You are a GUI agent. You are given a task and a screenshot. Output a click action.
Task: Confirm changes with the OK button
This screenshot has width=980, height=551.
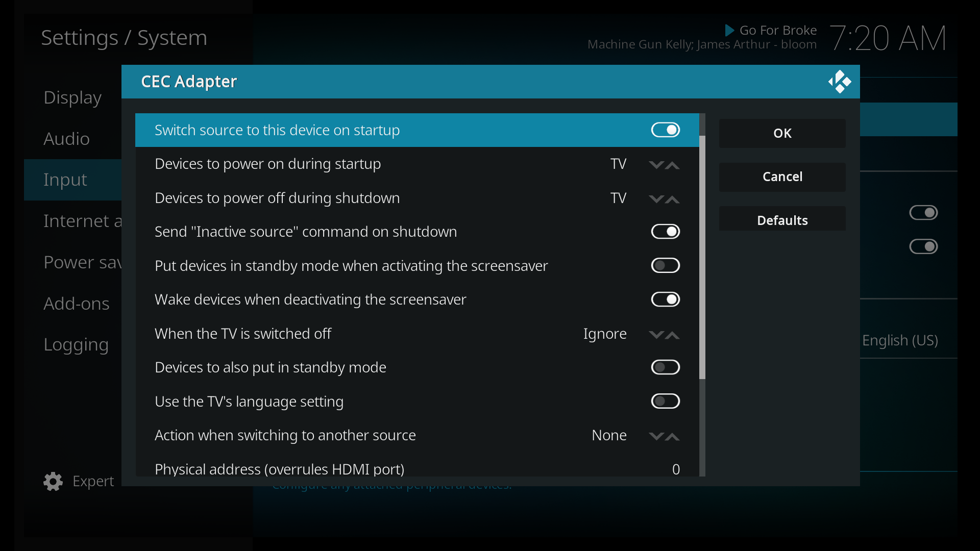pyautogui.click(x=782, y=133)
